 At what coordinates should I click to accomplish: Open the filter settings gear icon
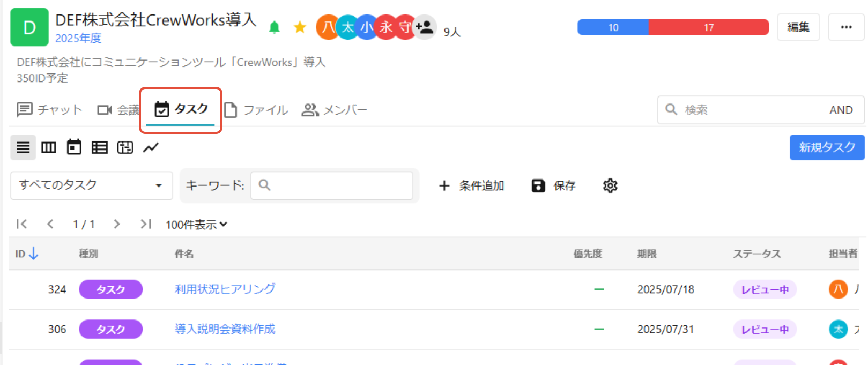(x=610, y=185)
